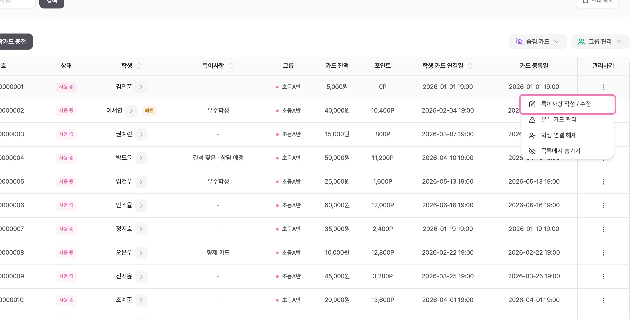Open kebab menu for 안소율 row
The width and height of the screenshot is (644, 319).
[603, 205]
